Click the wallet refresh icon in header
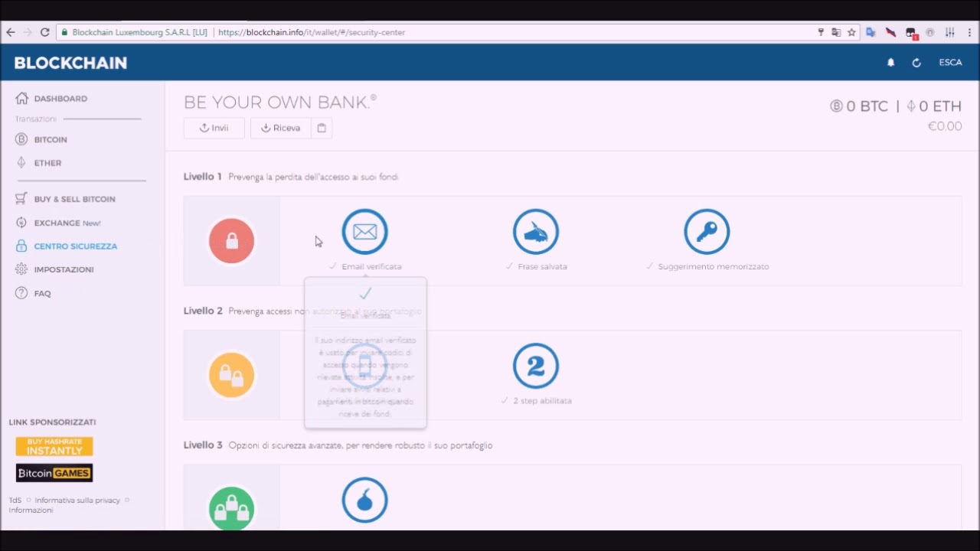This screenshot has height=551, width=980. point(916,63)
